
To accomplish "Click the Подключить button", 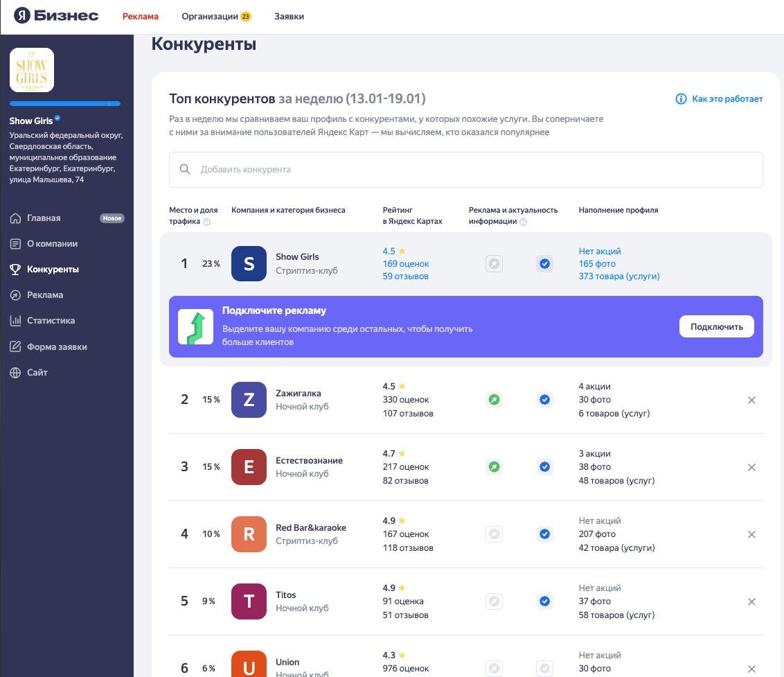I will [717, 326].
